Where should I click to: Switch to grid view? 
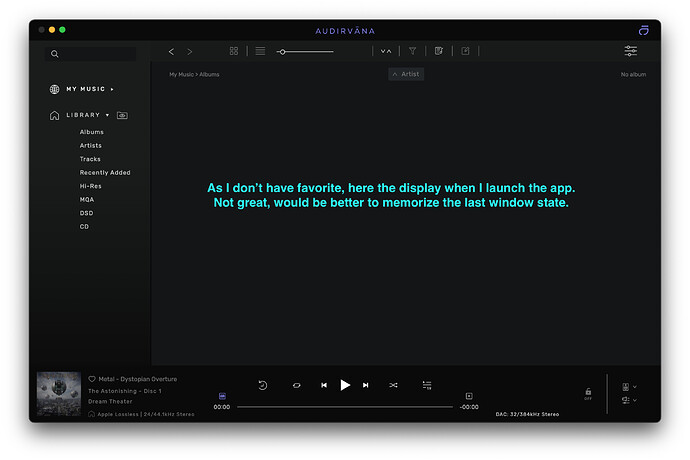(234, 51)
